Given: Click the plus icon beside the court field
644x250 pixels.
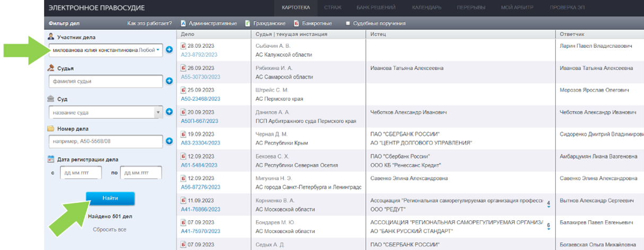Looking at the screenshot, I should 169,112.
